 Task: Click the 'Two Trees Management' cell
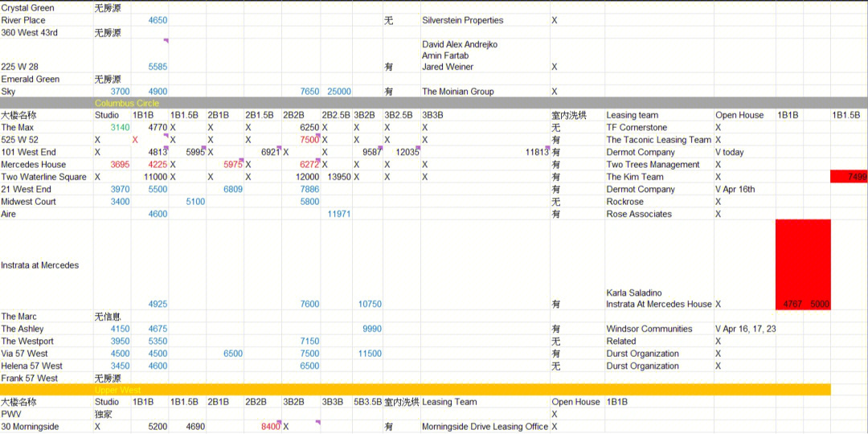653,165
